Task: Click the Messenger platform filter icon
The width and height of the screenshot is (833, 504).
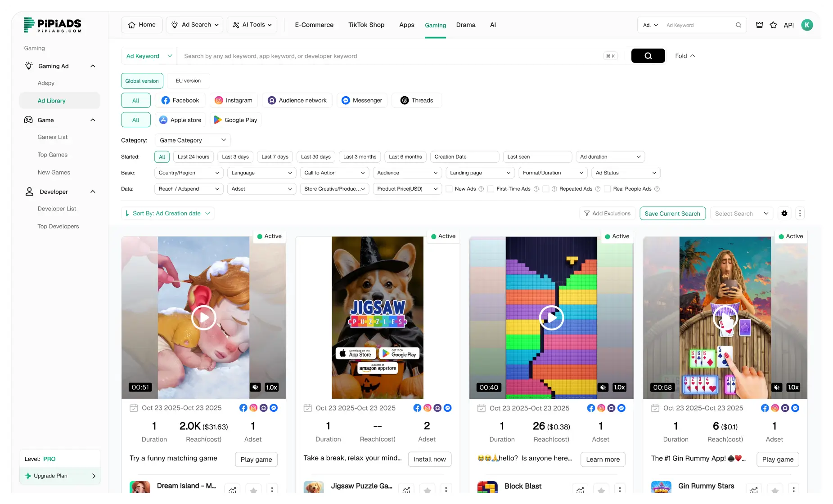Action: coord(345,100)
